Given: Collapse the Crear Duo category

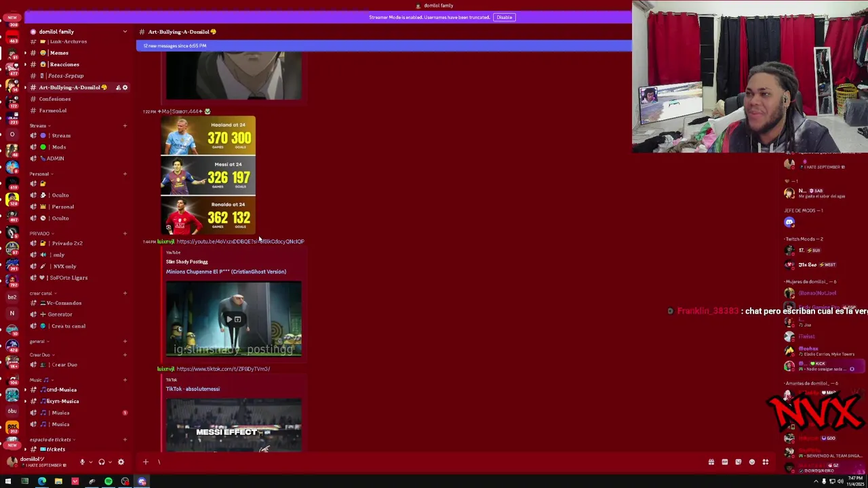Looking at the screenshot, I should pyautogui.click(x=42, y=354).
